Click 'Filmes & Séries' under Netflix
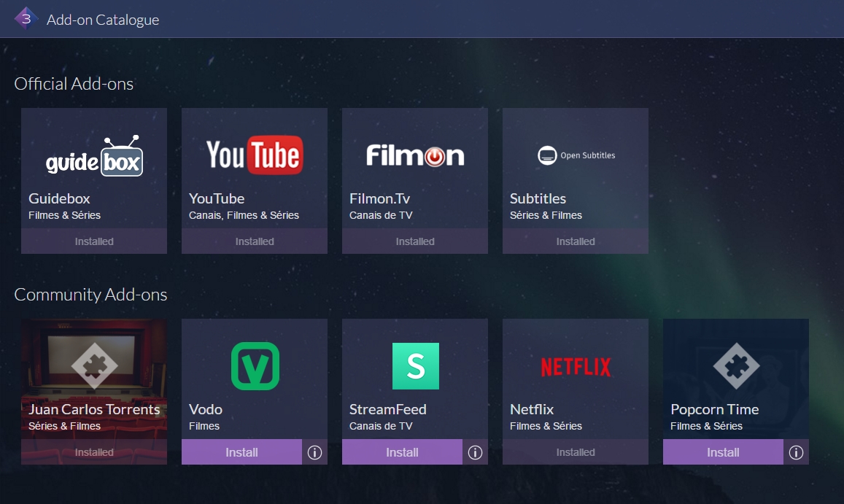Screen dimensions: 844x504 546,426
